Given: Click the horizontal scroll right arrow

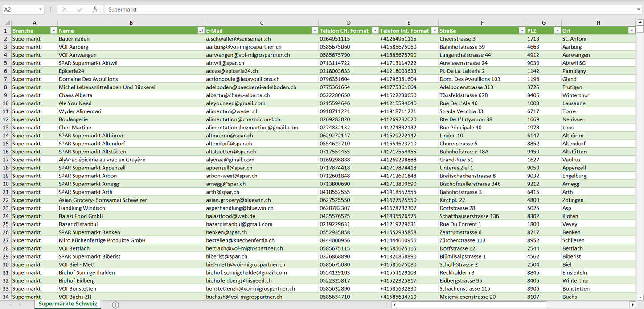Looking at the screenshot, I should pos(632,305).
